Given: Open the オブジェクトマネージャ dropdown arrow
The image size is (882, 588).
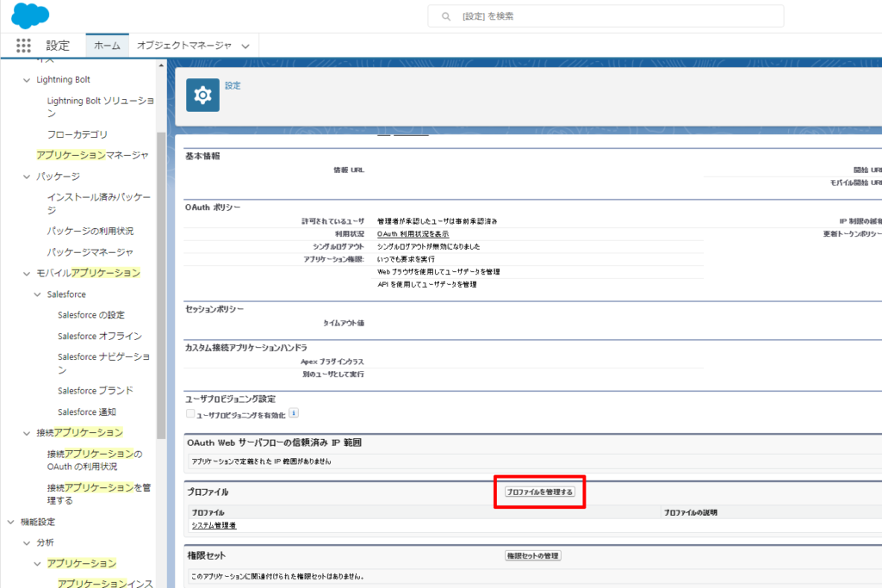Looking at the screenshot, I should [x=245, y=46].
